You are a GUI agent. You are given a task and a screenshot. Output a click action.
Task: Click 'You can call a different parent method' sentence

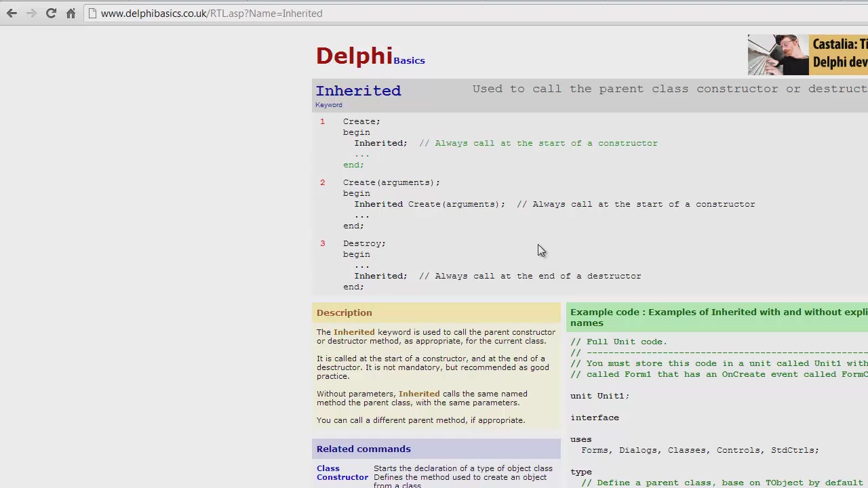[420, 420]
